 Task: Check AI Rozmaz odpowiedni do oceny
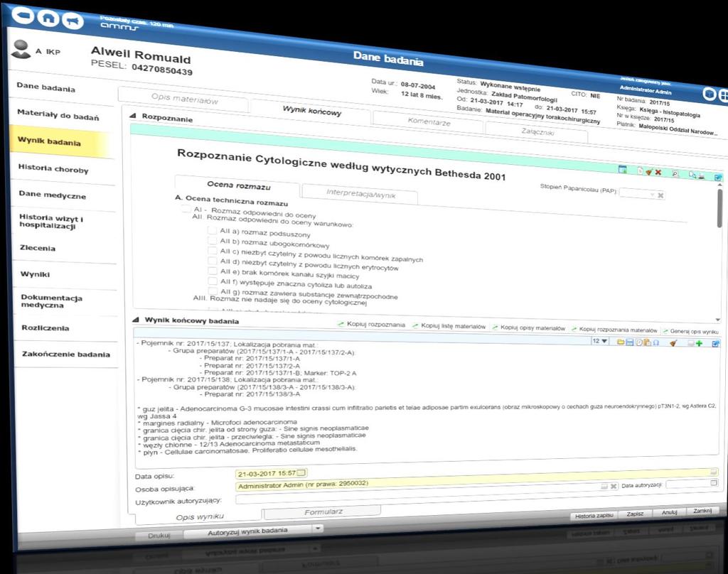pyautogui.click(x=186, y=208)
